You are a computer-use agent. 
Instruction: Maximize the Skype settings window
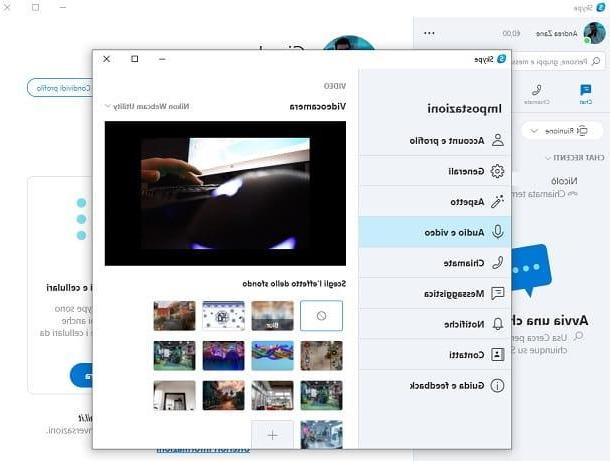135,59
